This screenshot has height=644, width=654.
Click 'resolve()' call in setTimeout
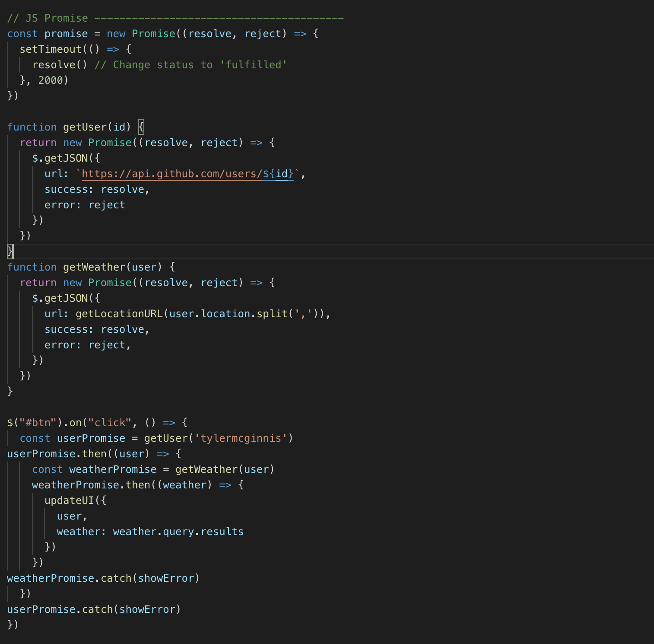(x=60, y=65)
